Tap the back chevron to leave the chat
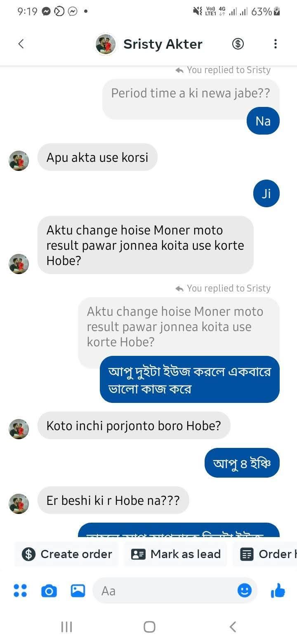 pyautogui.click(x=21, y=44)
